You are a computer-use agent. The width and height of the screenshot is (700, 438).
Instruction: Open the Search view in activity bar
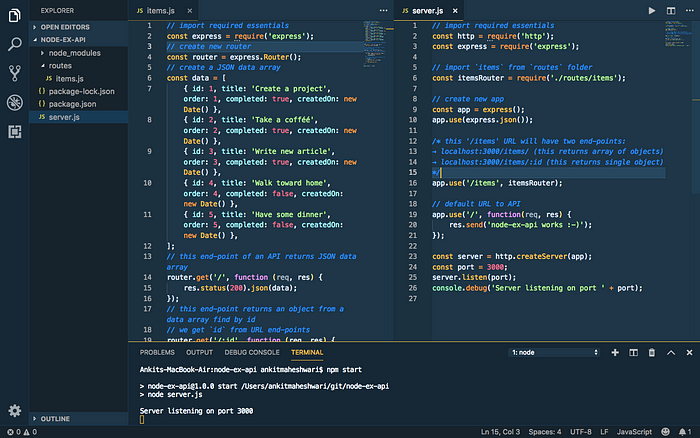[14, 44]
